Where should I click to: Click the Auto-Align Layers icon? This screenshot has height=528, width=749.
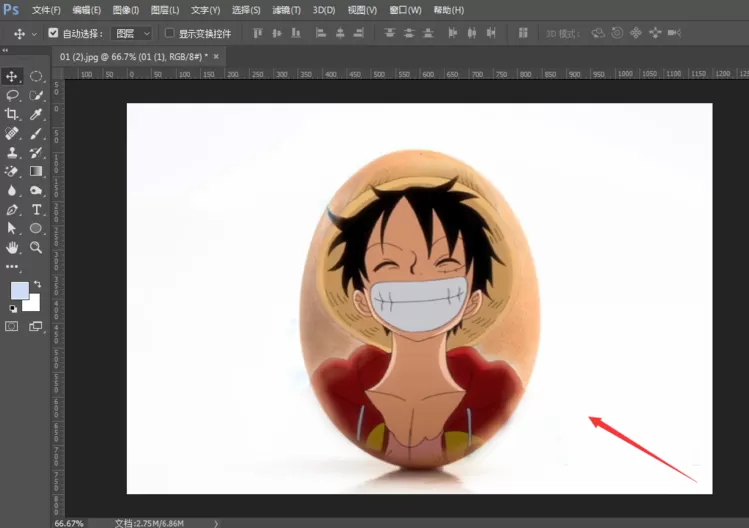[523, 33]
